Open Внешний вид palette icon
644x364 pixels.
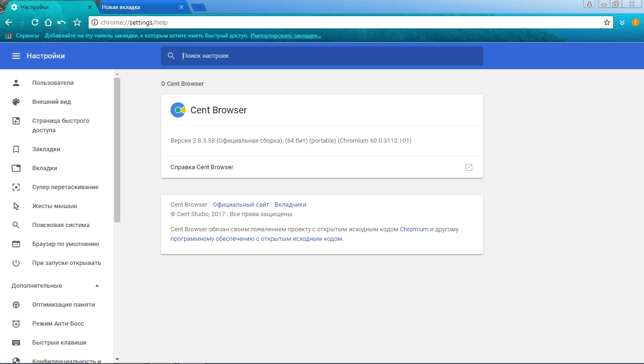pos(16,102)
